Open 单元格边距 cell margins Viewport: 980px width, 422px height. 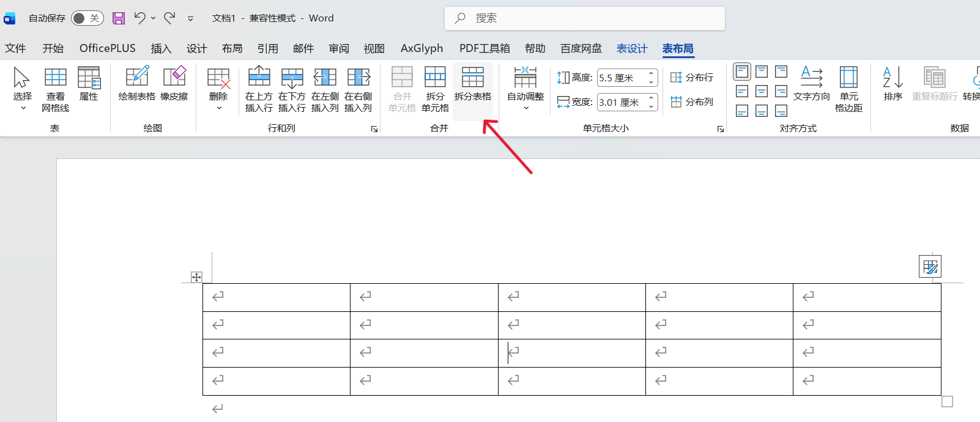click(848, 89)
